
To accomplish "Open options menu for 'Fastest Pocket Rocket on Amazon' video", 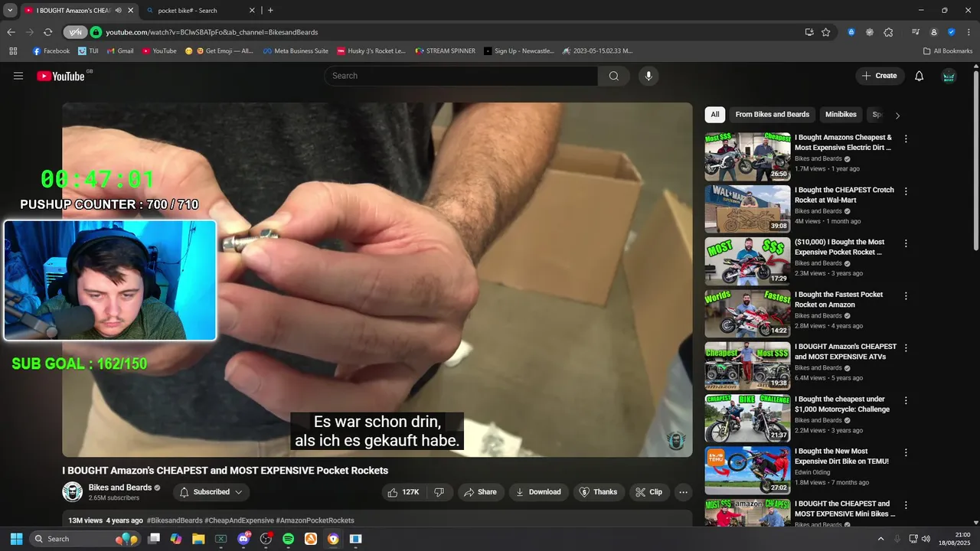I will (x=906, y=295).
